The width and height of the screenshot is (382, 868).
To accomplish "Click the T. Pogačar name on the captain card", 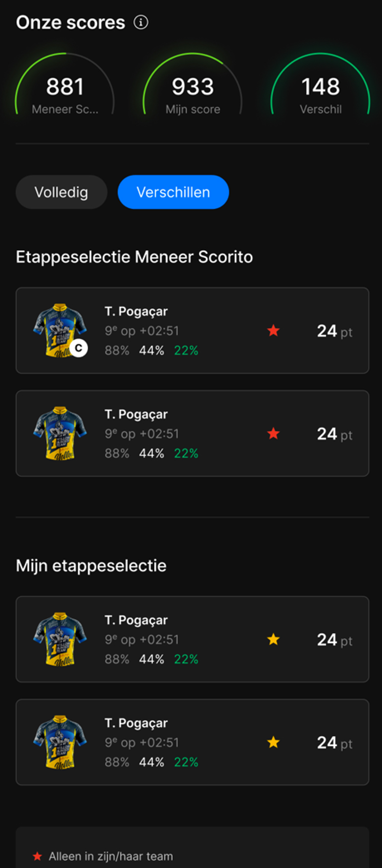I will pos(136,311).
